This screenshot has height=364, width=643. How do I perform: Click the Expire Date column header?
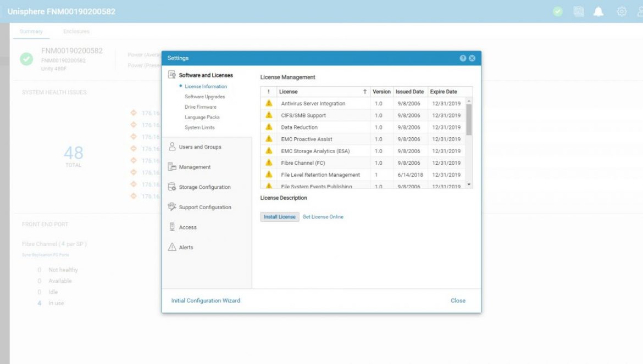pyautogui.click(x=444, y=92)
